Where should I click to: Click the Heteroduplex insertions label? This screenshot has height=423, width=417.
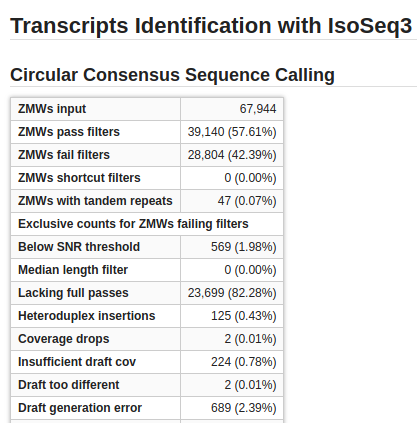click(x=87, y=316)
